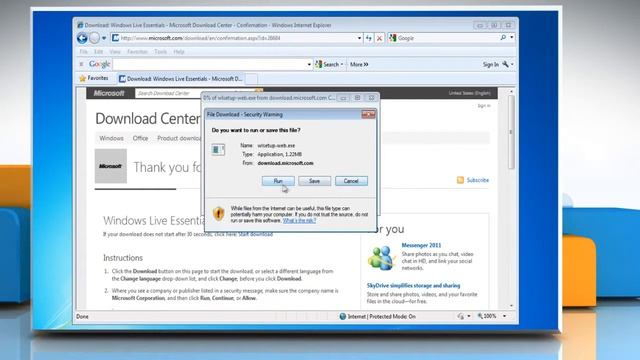Click the Sign in link on page
This screenshot has height=360, width=640.
pos(484,106)
